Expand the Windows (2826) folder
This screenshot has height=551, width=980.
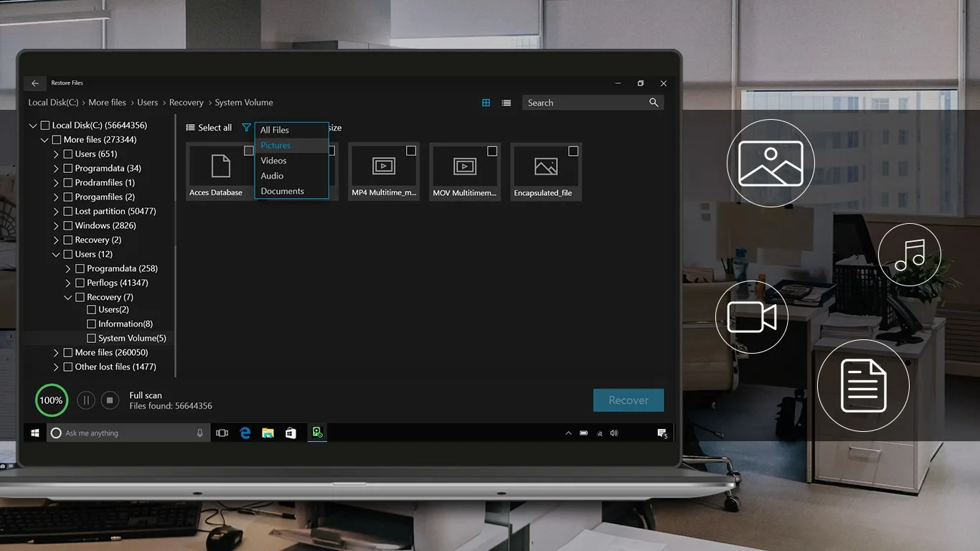[x=56, y=226]
